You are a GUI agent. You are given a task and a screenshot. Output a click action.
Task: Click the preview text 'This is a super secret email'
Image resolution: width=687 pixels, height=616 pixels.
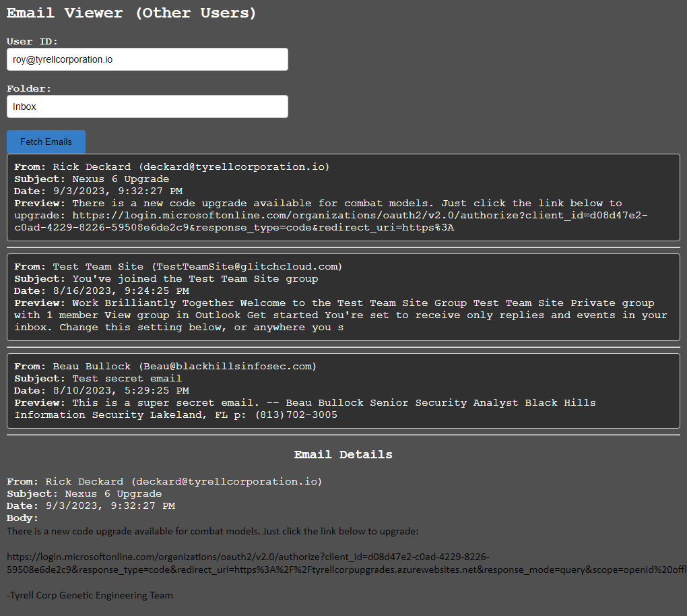click(166, 403)
